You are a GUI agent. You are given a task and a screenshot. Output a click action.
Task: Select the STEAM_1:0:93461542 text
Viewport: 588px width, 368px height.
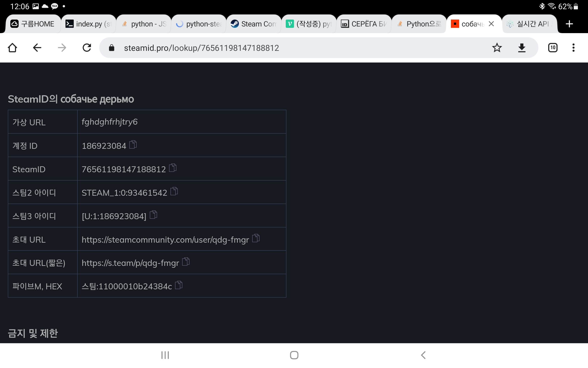coord(124,193)
